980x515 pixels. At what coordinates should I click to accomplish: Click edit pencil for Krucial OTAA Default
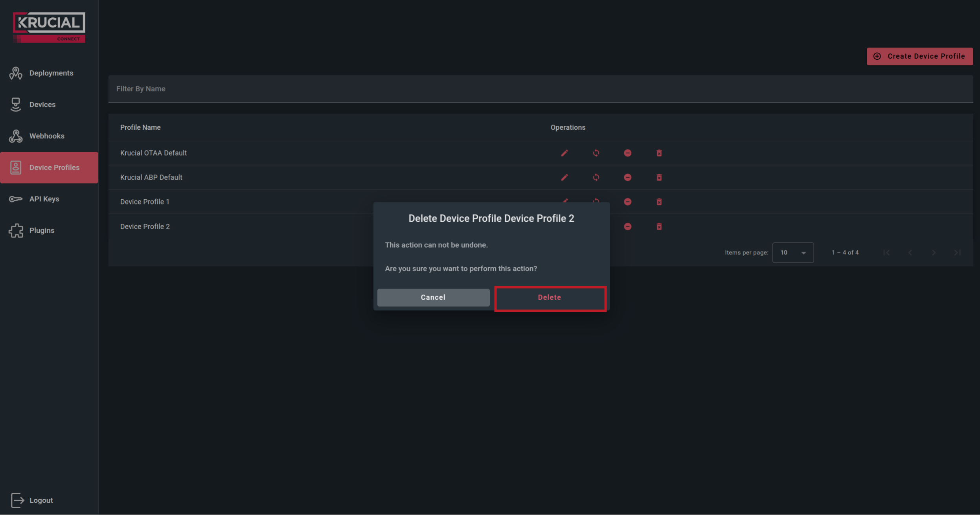(x=564, y=153)
